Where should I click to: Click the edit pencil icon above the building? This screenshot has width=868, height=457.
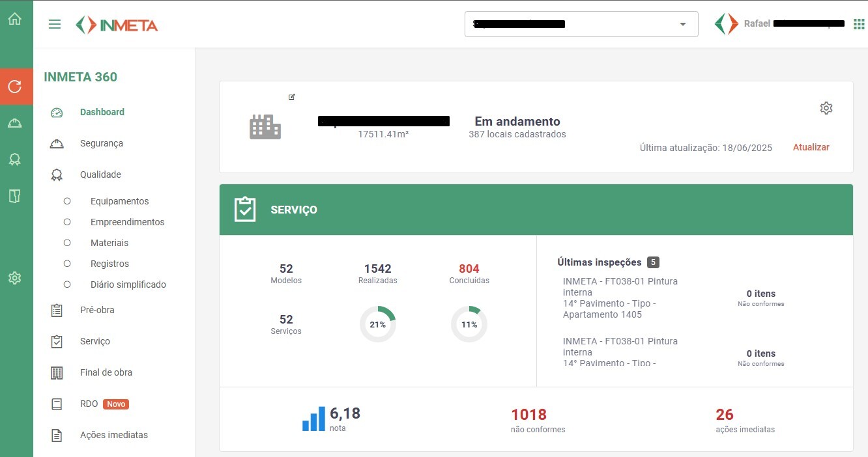(x=291, y=96)
